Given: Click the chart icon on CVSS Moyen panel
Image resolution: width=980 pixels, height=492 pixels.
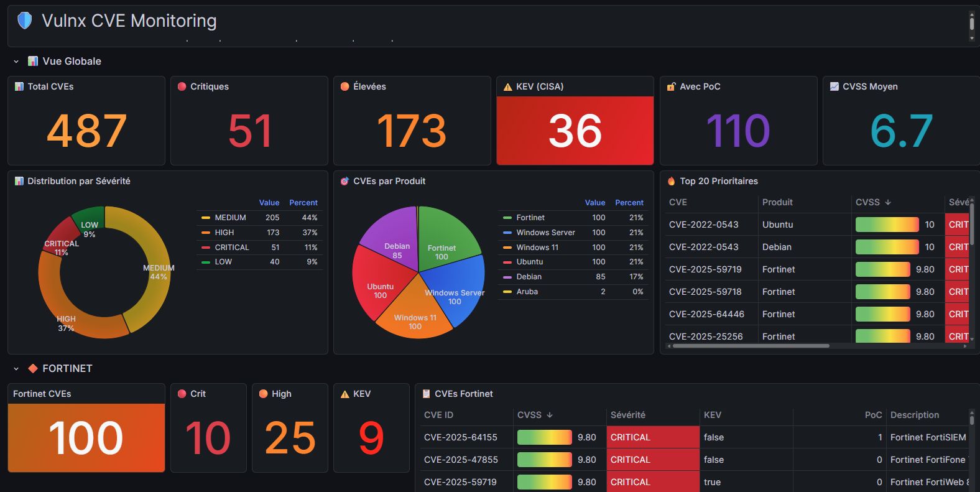Looking at the screenshot, I should point(834,86).
